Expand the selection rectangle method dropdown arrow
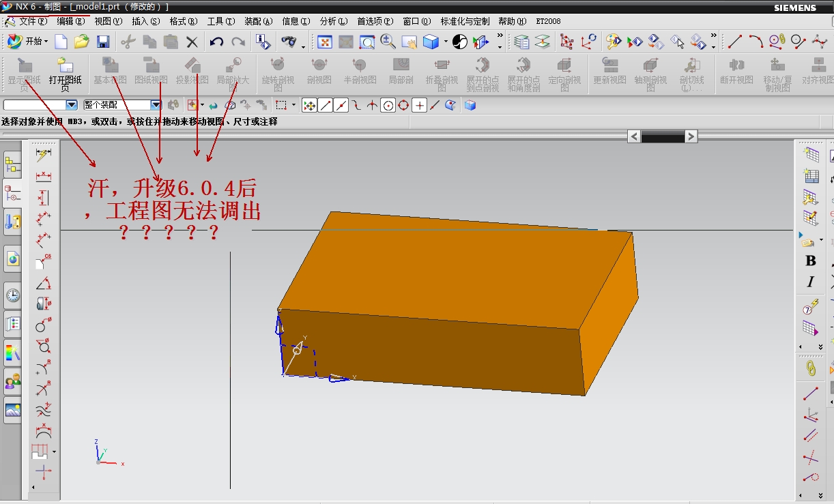The image size is (834, 504). 294,105
